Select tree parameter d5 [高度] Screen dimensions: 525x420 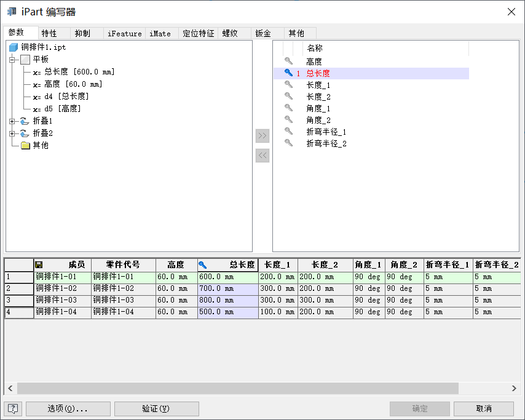(57, 109)
